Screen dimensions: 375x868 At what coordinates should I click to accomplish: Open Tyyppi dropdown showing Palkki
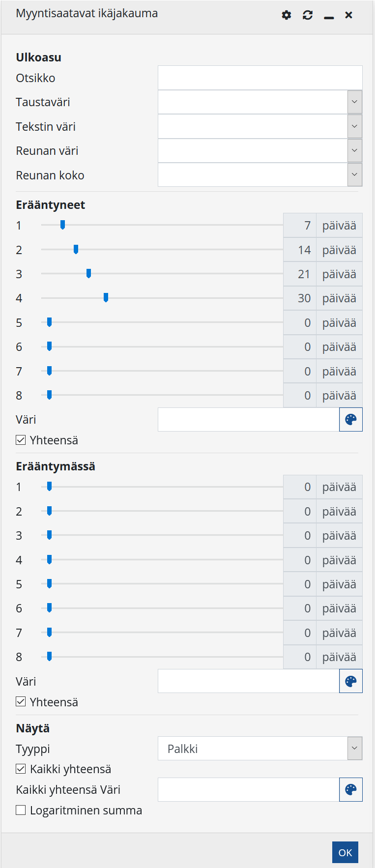[354, 749]
